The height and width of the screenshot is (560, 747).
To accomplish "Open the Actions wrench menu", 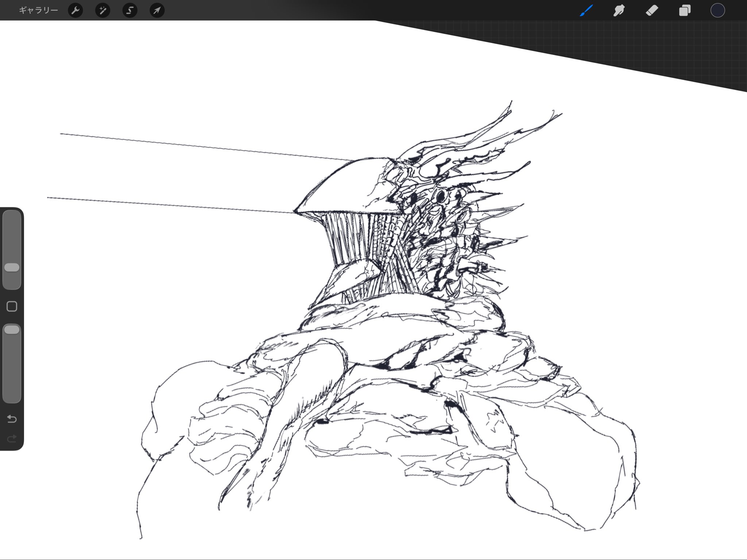I will 76,11.
